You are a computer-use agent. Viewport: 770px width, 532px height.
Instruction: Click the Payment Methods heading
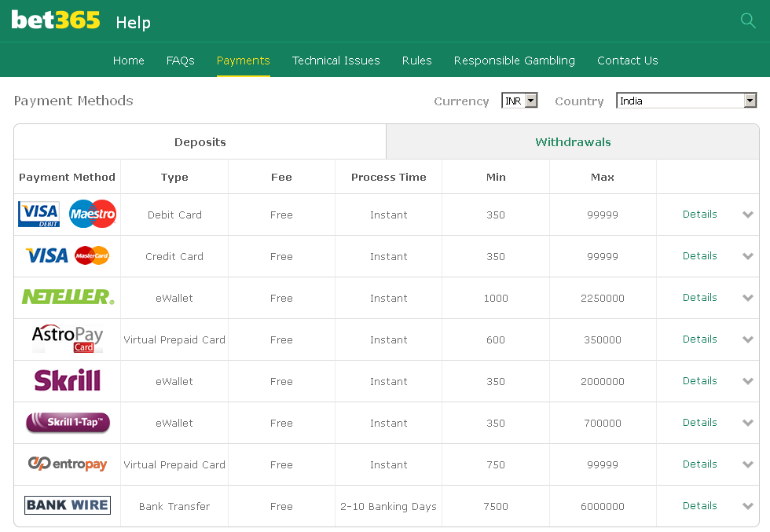point(74,101)
